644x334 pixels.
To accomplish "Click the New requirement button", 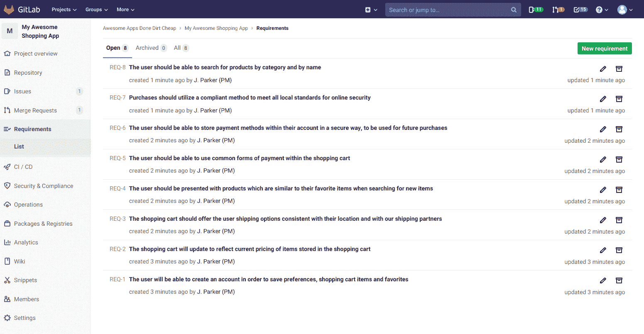I will click(605, 48).
